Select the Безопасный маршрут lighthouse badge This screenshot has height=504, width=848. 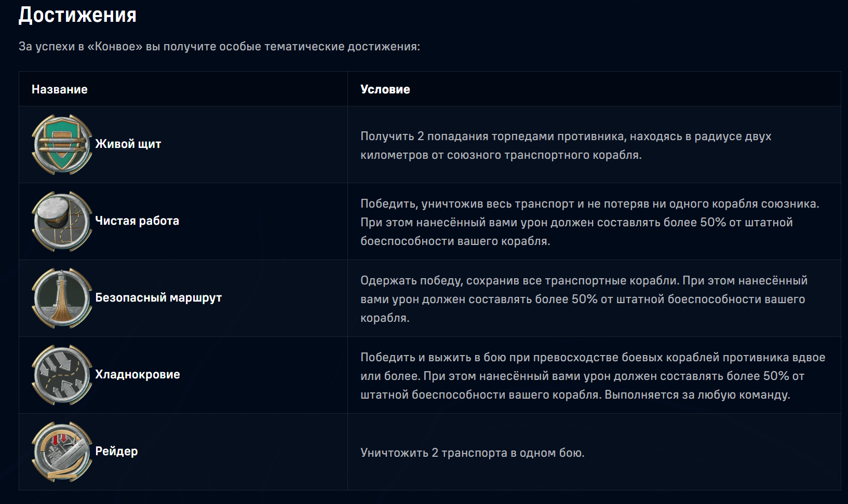62,298
